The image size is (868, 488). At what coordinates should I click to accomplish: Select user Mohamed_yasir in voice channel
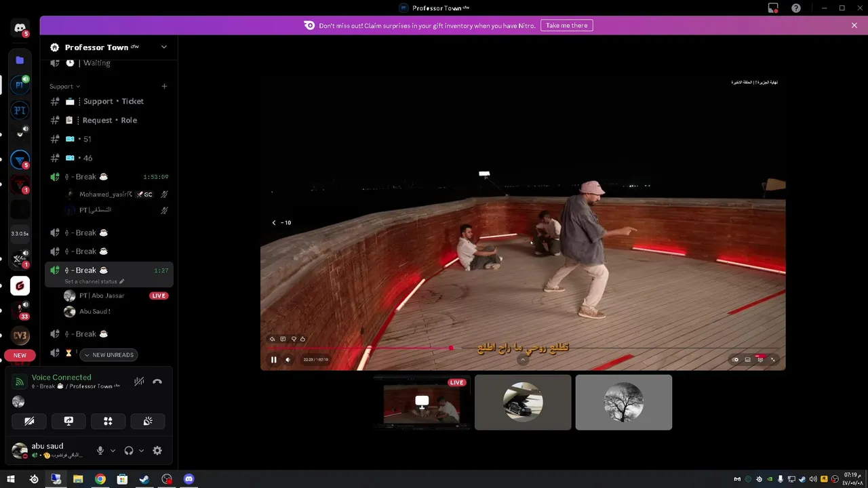(115, 195)
